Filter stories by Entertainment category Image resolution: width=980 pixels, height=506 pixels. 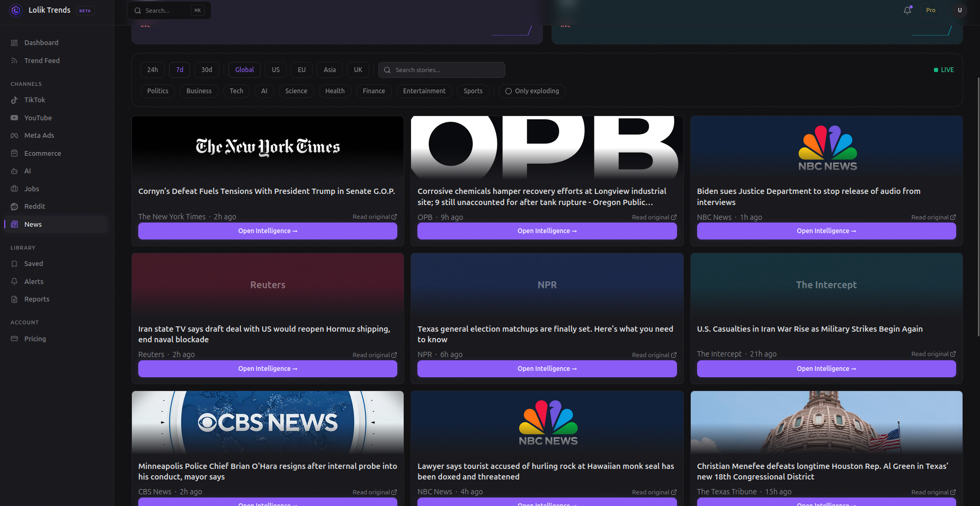click(x=424, y=91)
